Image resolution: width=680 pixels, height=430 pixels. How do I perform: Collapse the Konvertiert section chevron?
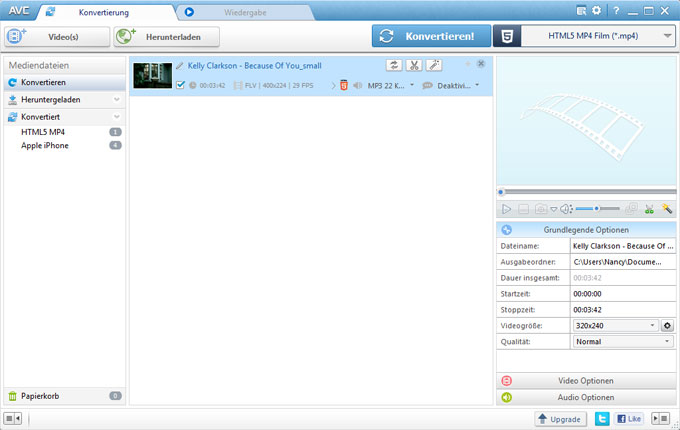116,117
